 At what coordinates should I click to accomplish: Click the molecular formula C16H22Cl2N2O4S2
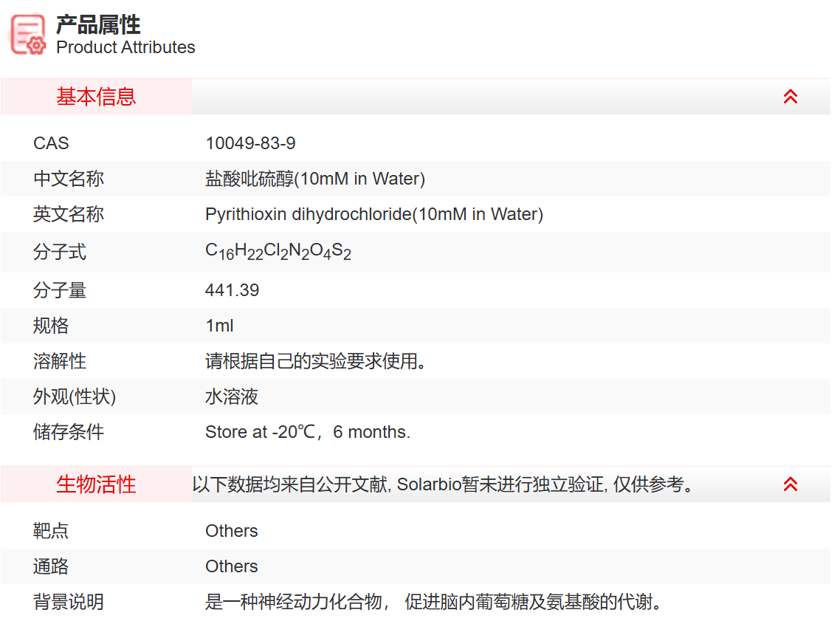pyautogui.click(x=278, y=251)
